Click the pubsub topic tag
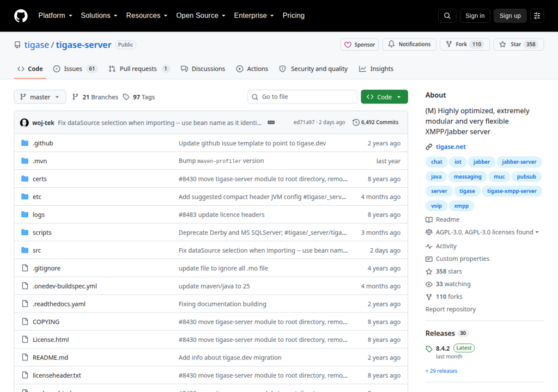The height and width of the screenshot is (392, 558). 526,177
